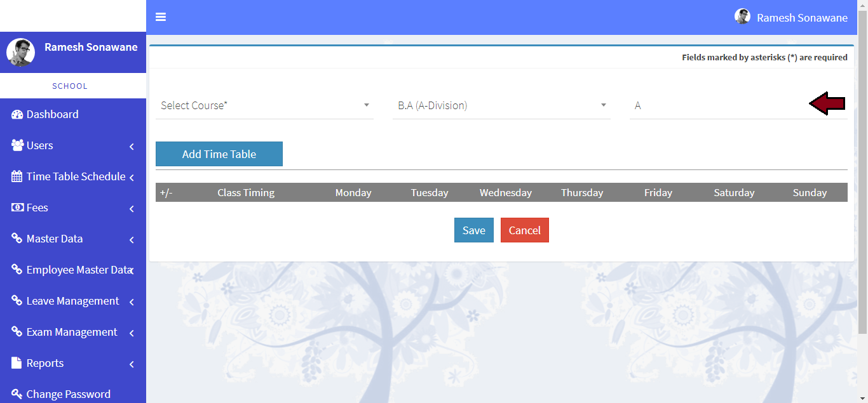Click the hamburger menu icon
This screenshot has height=403, width=868.
point(161,17)
